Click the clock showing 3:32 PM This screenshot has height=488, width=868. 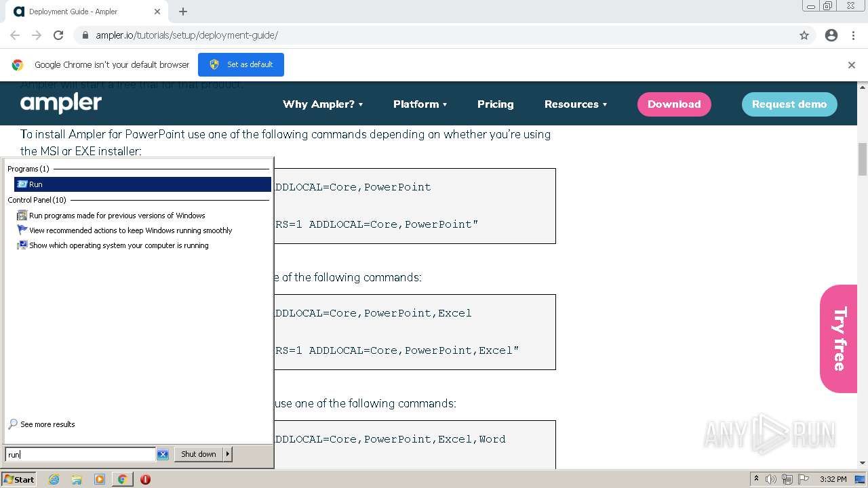tap(833, 479)
